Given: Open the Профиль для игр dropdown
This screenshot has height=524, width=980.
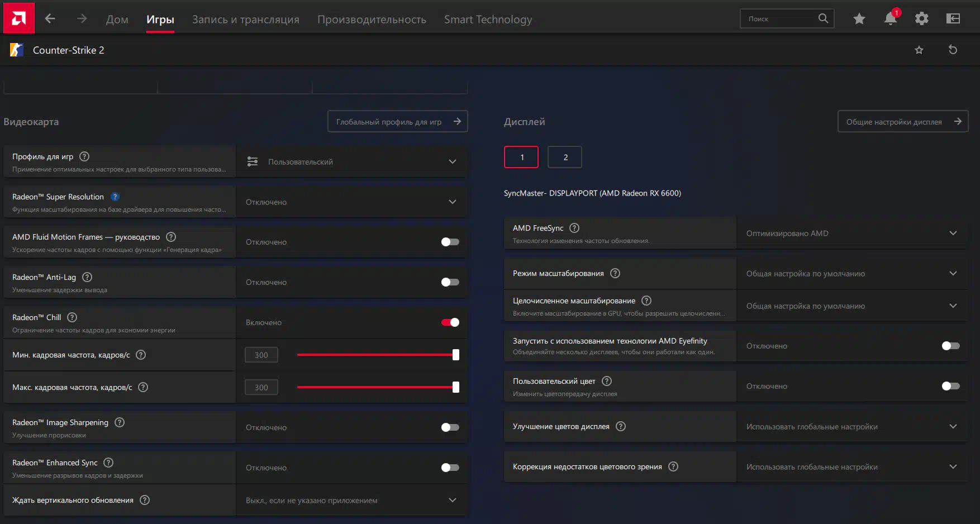Looking at the screenshot, I should [452, 161].
